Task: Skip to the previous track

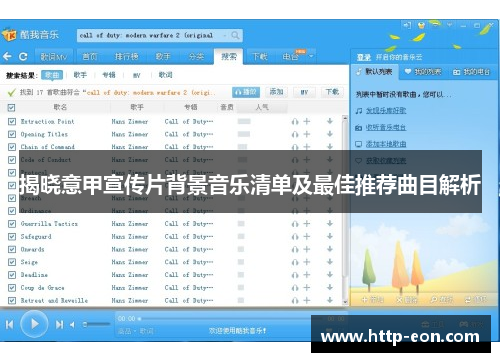Action: click(x=9, y=324)
